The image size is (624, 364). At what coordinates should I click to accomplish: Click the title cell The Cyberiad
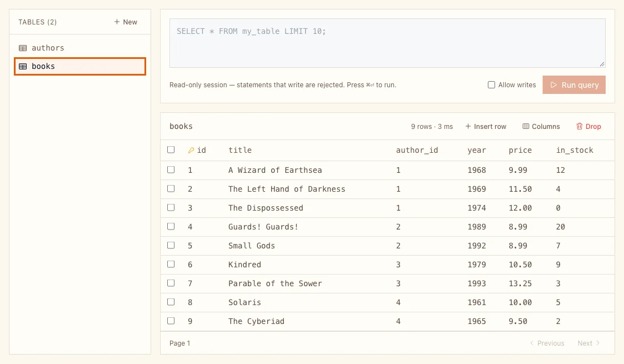tap(256, 321)
